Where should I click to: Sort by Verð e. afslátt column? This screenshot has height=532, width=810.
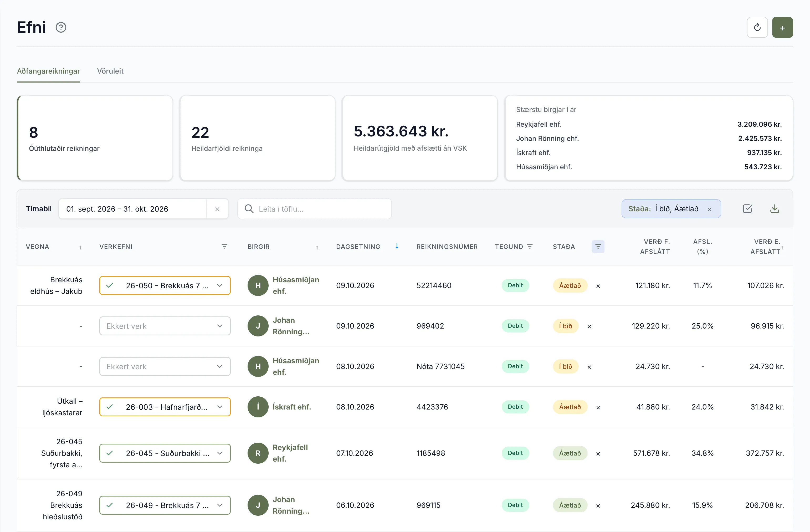(x=782, y=247)
